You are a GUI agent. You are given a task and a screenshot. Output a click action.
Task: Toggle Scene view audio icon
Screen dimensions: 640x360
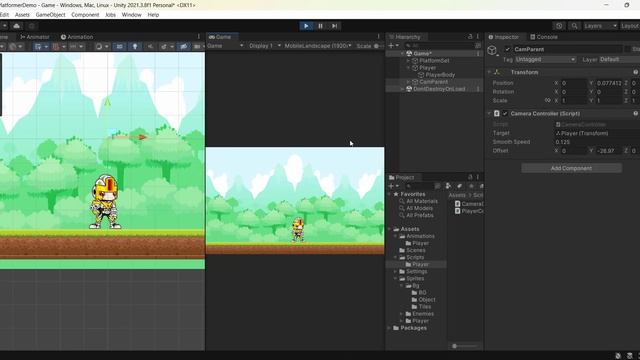tap(150, 46)
